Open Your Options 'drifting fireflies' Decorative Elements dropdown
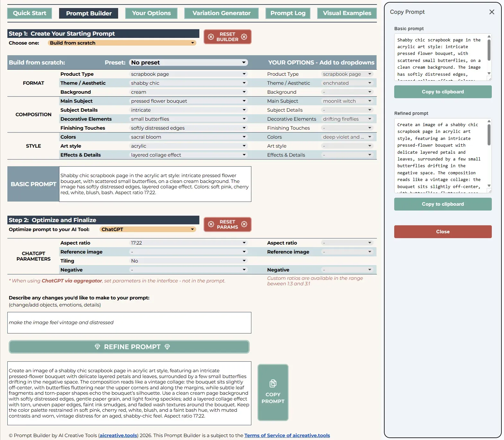This screenshot has width=504, height=440. tap(347, 119)
